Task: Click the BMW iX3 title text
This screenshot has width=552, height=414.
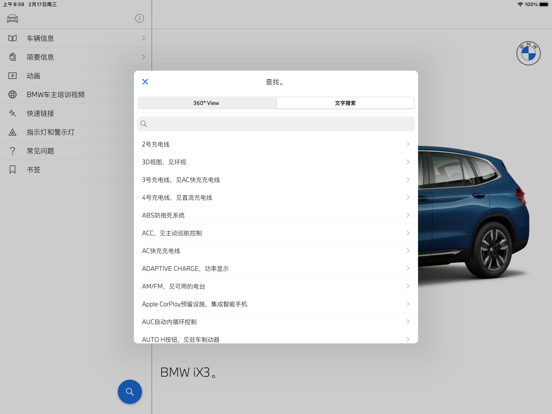Action: pos(188,372)
